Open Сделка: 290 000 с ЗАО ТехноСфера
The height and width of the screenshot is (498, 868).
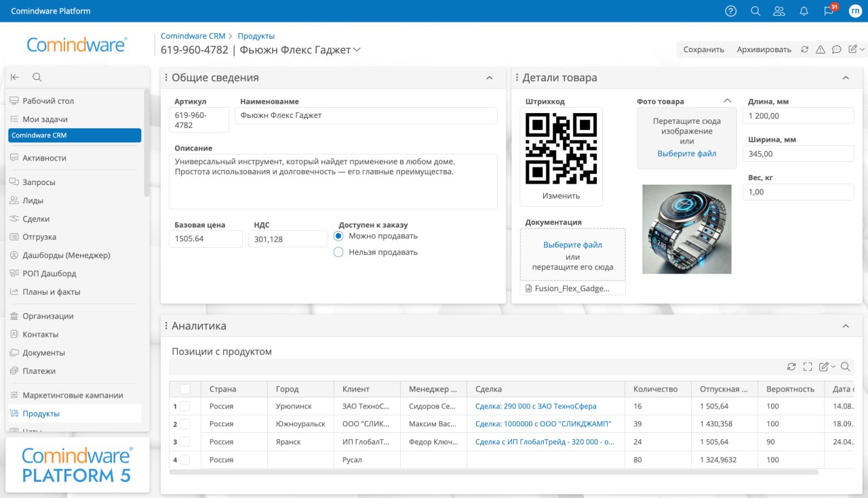pyautogui.click(x=536, y=407)
